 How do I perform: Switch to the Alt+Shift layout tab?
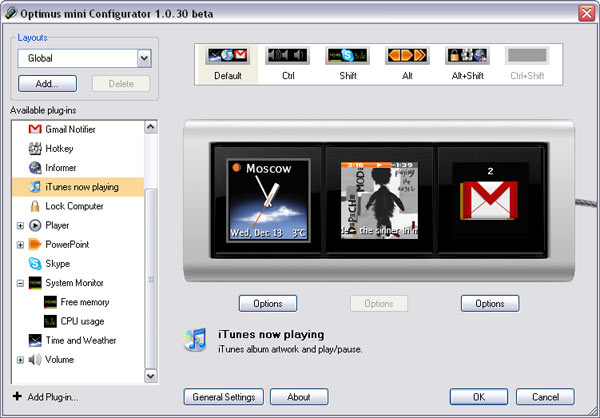(x=466, y=62)
